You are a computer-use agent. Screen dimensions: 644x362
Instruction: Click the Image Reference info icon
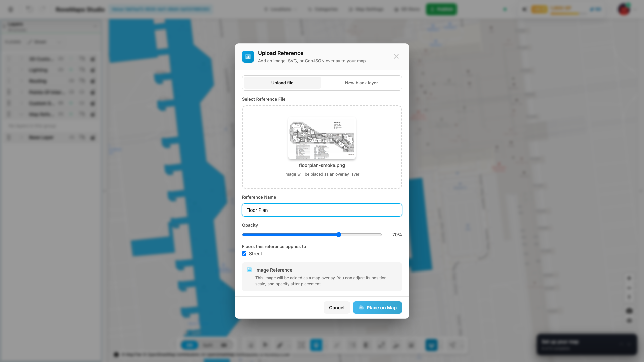[249, 270]
